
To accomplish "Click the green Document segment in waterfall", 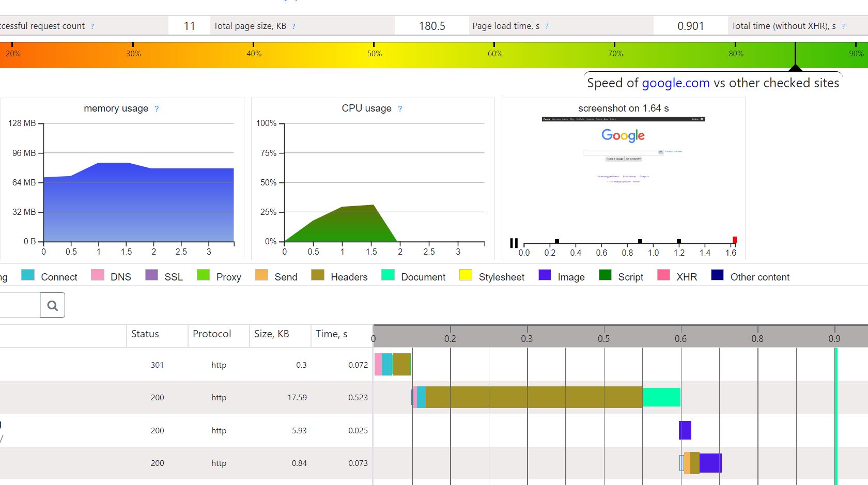I will click(x=661, y=397).
